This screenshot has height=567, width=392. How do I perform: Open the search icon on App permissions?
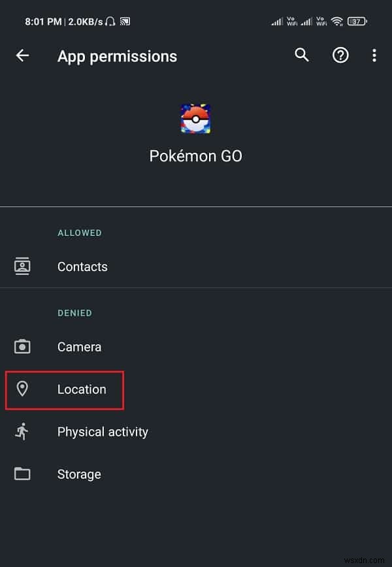[301, 56]
